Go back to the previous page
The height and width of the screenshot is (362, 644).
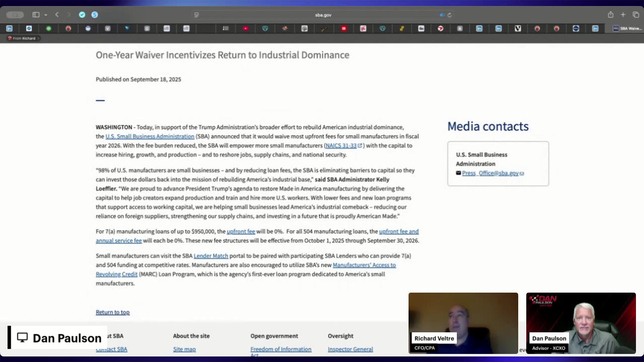click(57, 15)
